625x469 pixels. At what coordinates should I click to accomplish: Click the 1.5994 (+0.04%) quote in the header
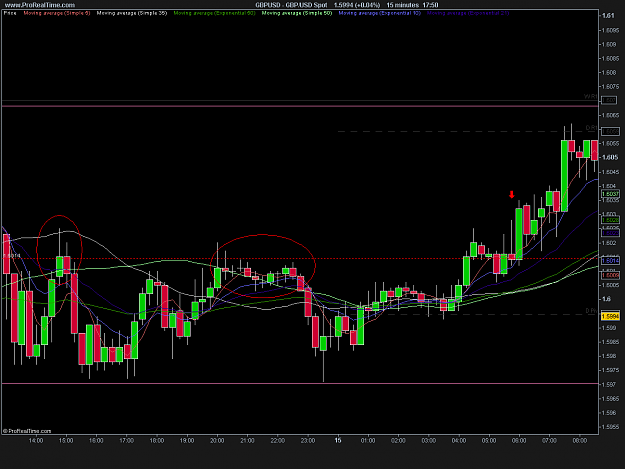point(357,5)
